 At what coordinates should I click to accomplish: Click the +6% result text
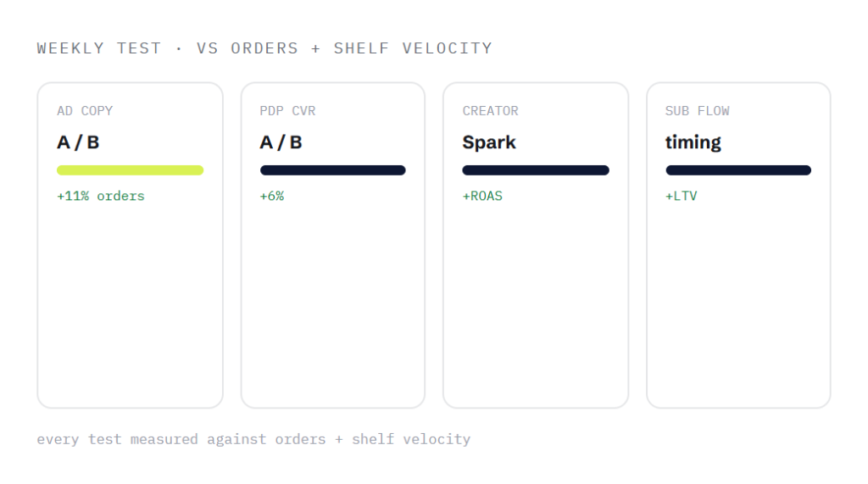click(272, 196)
